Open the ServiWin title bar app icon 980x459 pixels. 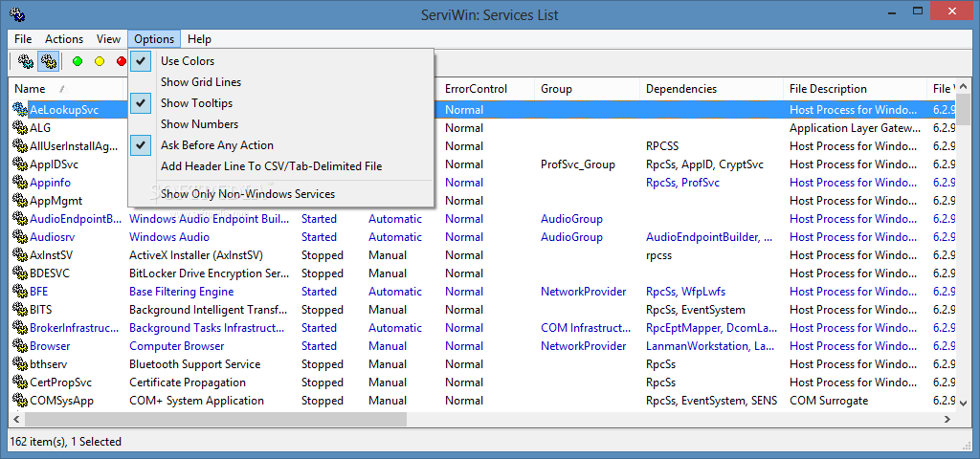coord(17,14)
